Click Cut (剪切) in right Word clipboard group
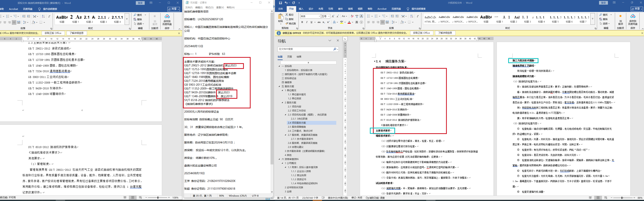644x201 pixels. click(290, 15)
